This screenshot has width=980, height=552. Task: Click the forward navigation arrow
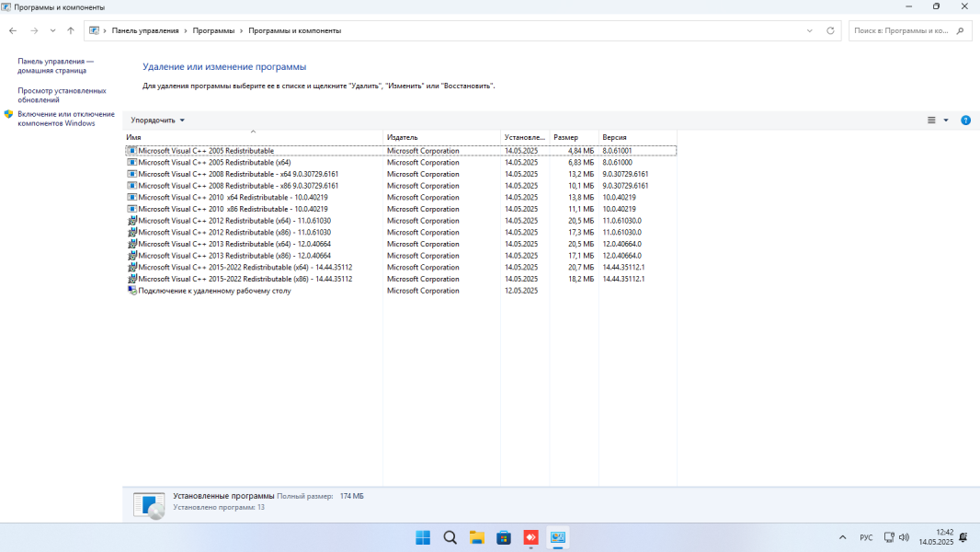pyautogui.click(x=34, y=30)
